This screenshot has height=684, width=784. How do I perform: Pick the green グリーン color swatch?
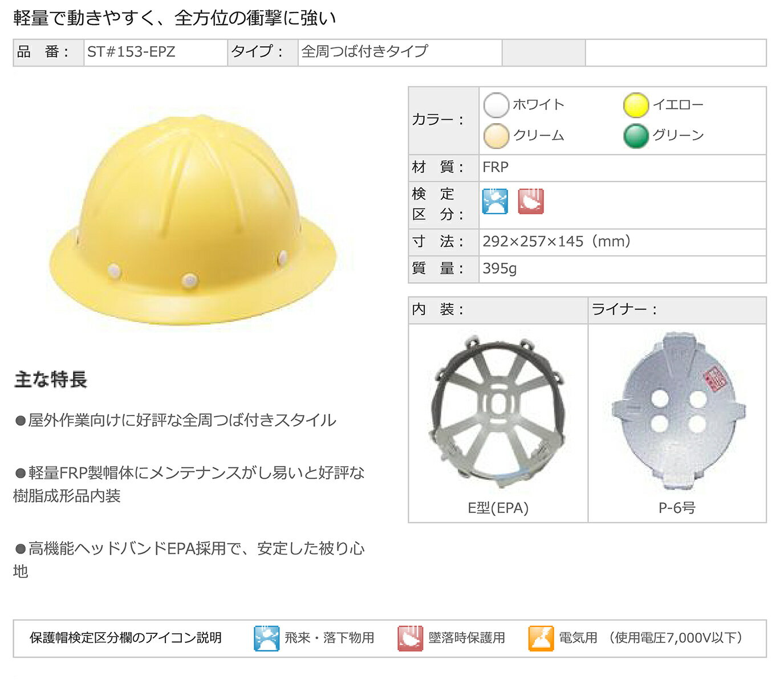click(x=636, y=136)
